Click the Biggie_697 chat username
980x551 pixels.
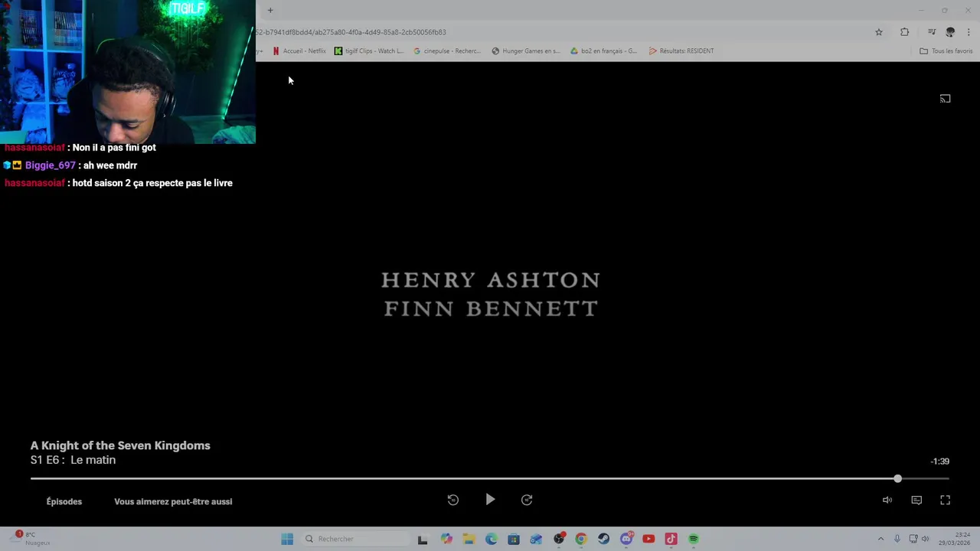tap(51, 165)
